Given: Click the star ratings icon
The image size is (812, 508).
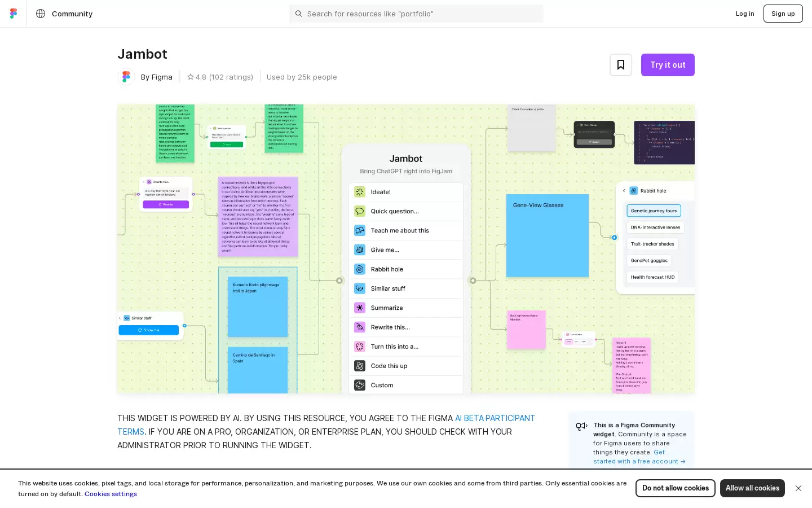Looking at the screenshot, I should (191, 77).
